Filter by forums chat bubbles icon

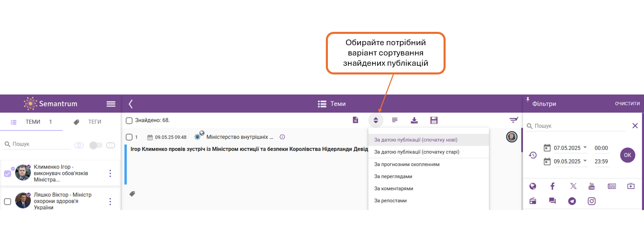click(x=553, y=201)
